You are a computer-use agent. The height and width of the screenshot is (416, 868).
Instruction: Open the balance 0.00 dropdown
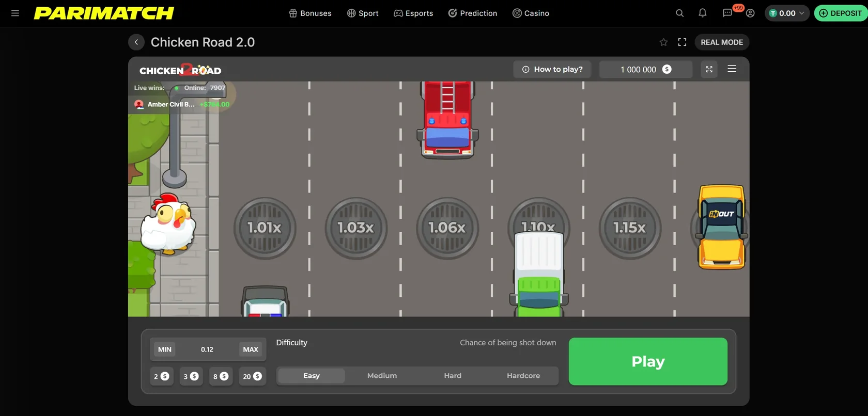786,13
